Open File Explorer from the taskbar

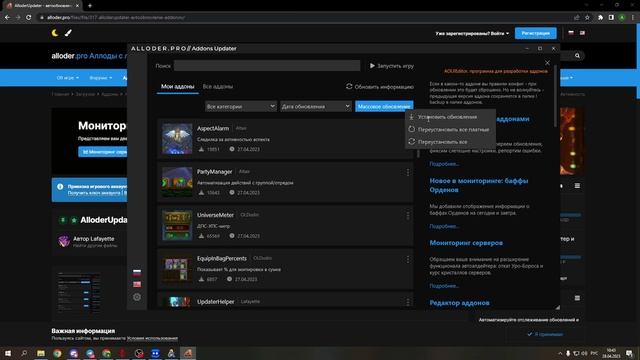pyautogui.click(x=41, y=353)
